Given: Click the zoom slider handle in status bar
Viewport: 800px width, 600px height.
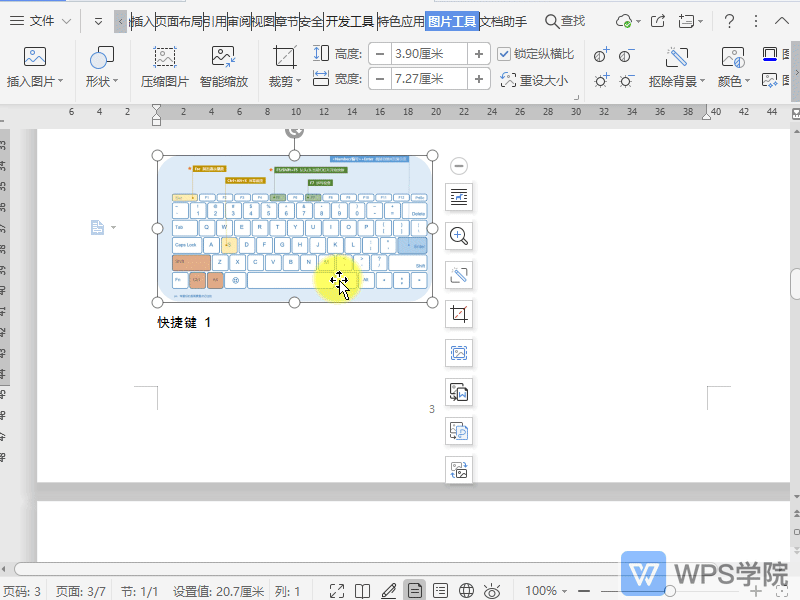Looking at the screenshot, I should click(670, 591).
